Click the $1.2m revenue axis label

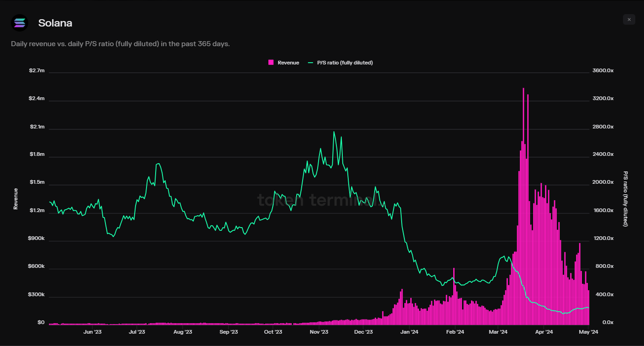(37, 211)
